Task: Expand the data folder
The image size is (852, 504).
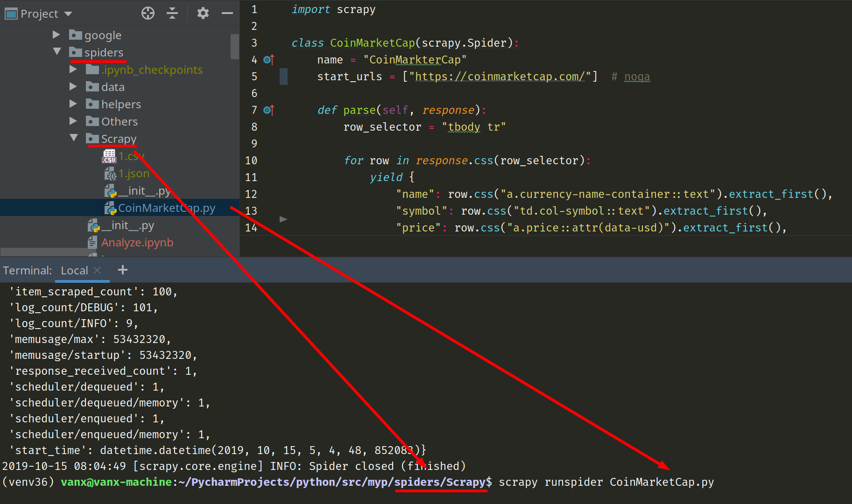Action: [x=73, y=86]
